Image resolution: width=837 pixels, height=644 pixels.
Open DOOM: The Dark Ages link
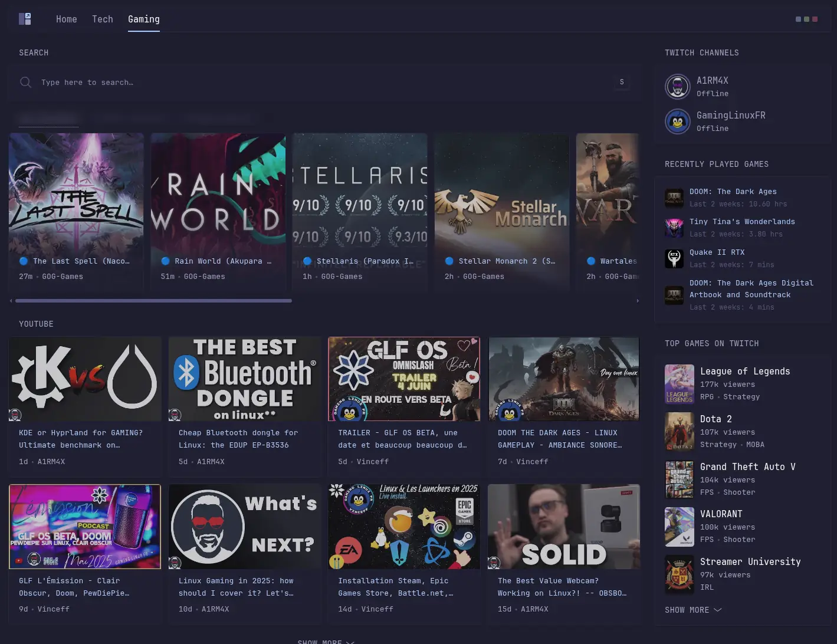click(x=733, y=192)
